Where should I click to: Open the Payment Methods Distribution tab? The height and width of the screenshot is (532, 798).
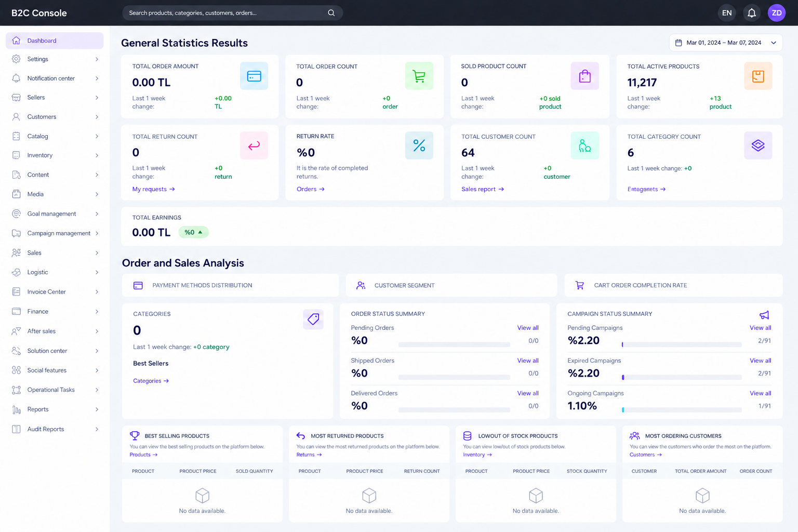[230, 285]
